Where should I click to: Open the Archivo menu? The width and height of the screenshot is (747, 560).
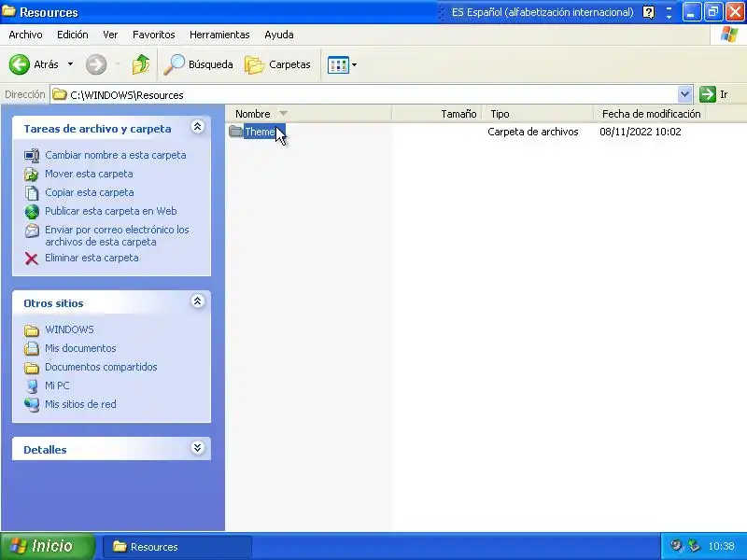(26, 35)
